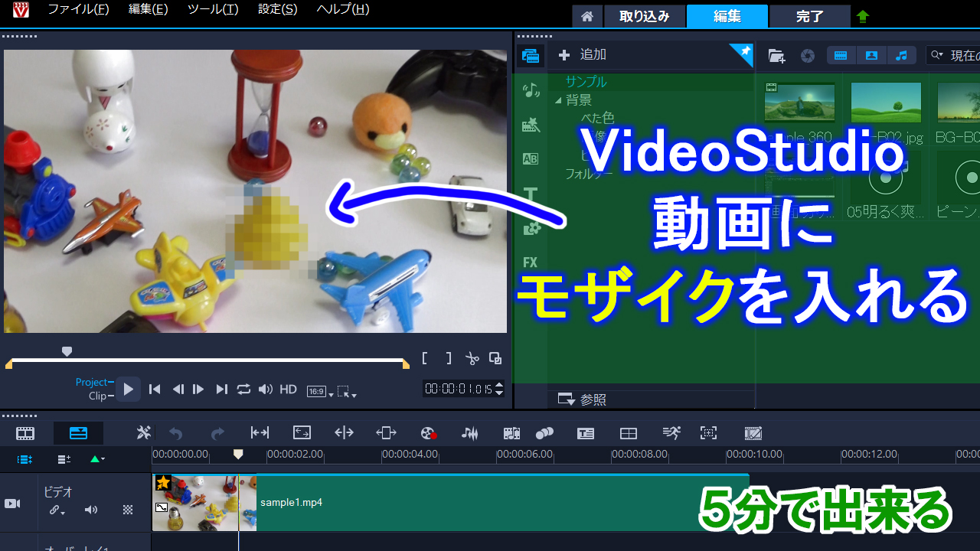
Task: Click the right yellow trim marker
Action: coord(406,364)
